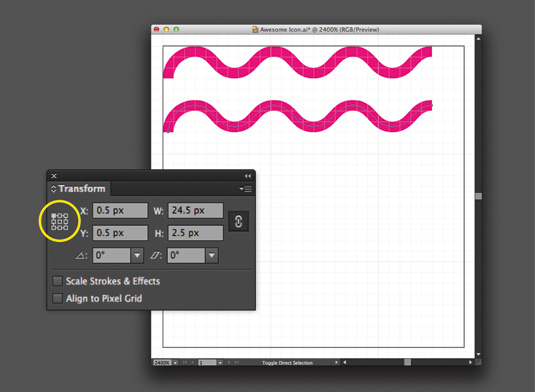Open the artboard number dropdown

(x=220, y=363)
